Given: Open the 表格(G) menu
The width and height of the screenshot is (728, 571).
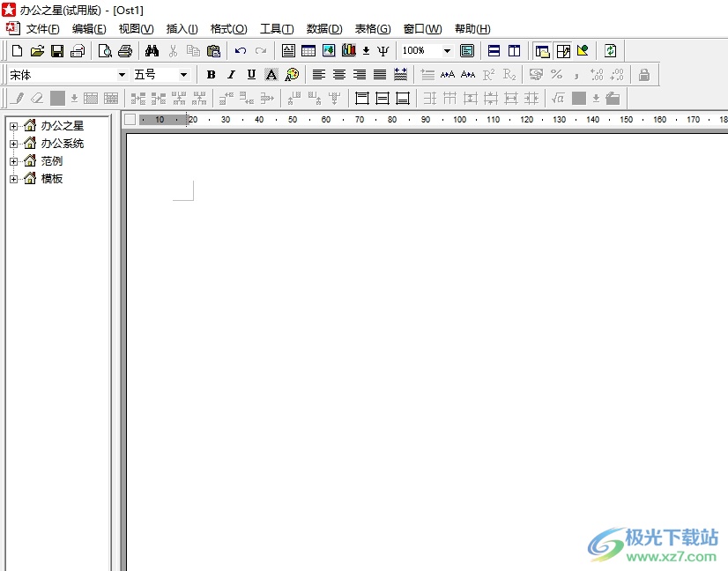Looking at the screenshot, I should (372, 29).
